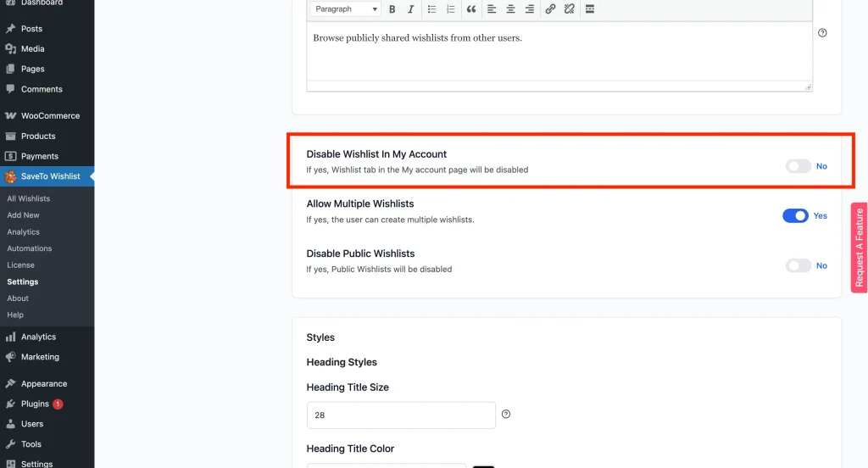Viewport: 868px width, 468px height.
Task: Open the bottom Settings menu item
Action: pos(36,464)
